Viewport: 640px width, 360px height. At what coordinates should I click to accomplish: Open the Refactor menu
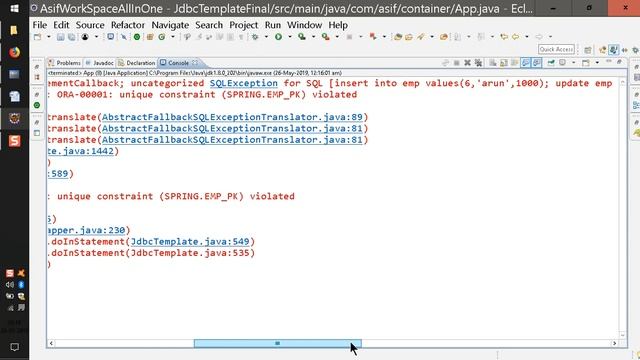click(128, 25)
